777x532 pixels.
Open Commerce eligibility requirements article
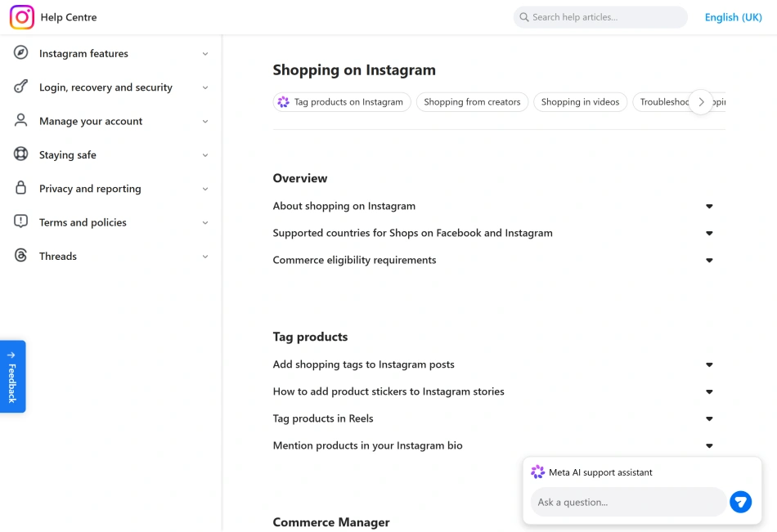click(354, 260)
